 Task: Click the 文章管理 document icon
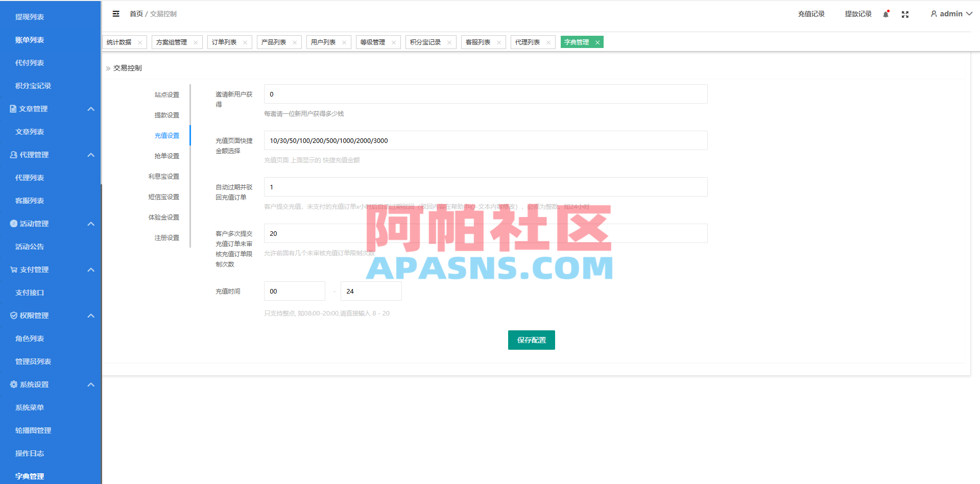pos(13,109)
